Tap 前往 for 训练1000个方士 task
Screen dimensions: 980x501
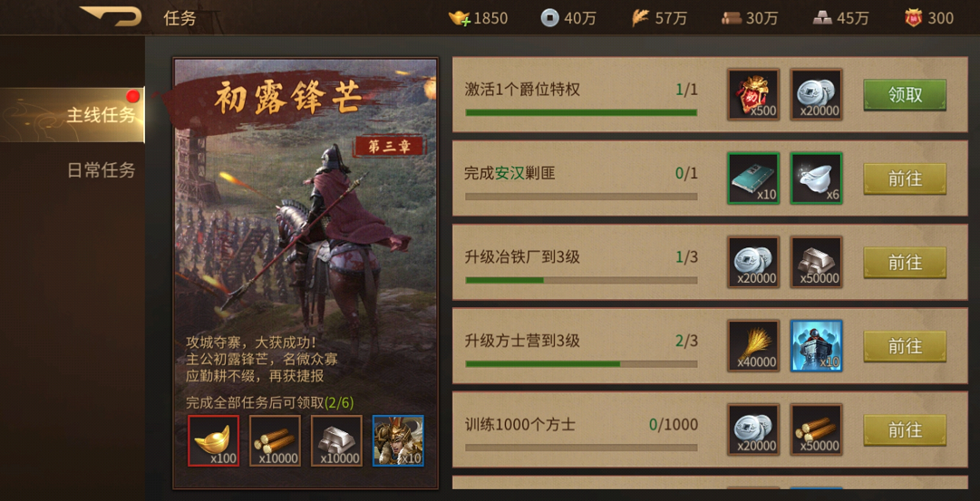[x=905, y=429]
